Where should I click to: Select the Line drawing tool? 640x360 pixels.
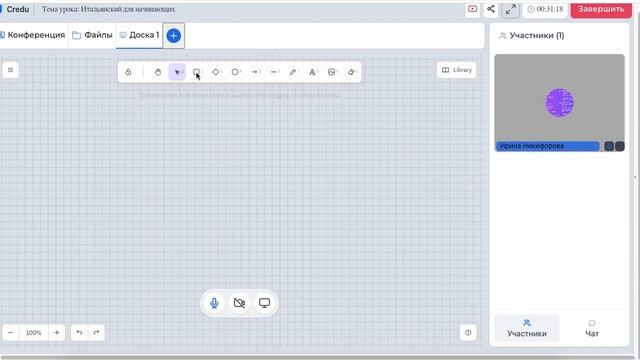pos(274,72)
